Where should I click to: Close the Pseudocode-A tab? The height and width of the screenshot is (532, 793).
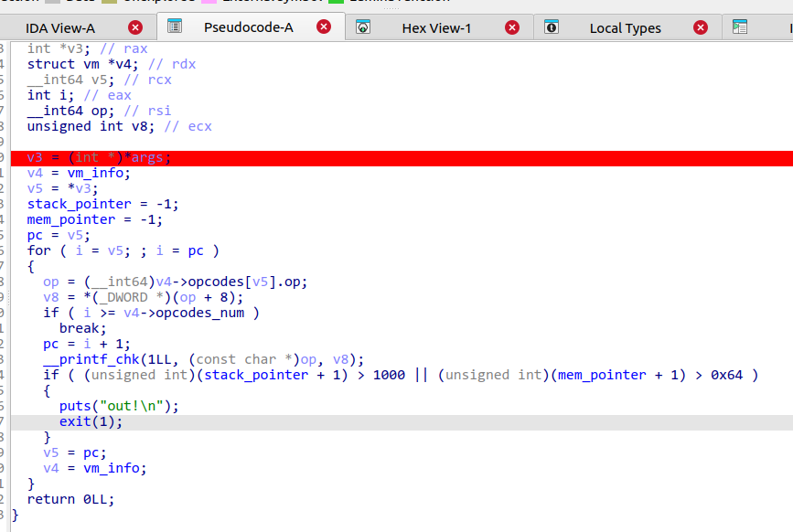324,27
